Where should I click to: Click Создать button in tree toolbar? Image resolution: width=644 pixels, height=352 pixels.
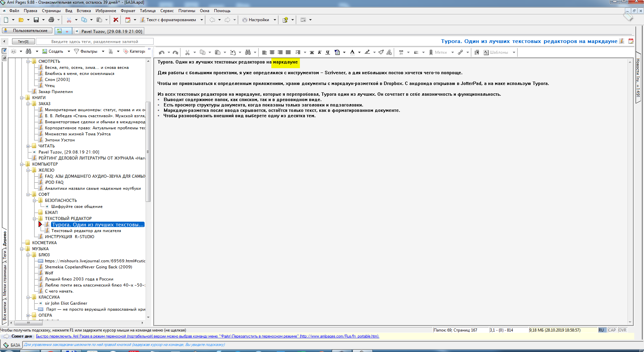coord(53,51)
